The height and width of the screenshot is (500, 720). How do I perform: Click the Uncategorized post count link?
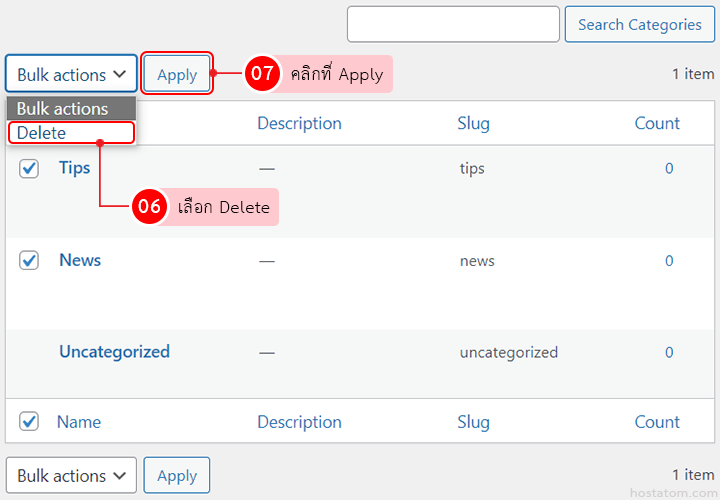point(669,353)
